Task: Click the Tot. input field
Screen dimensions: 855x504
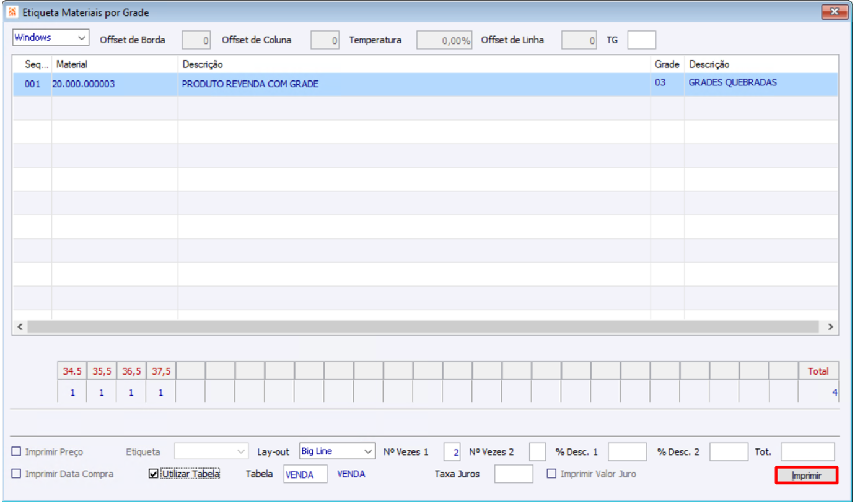Action: (808, 452)
